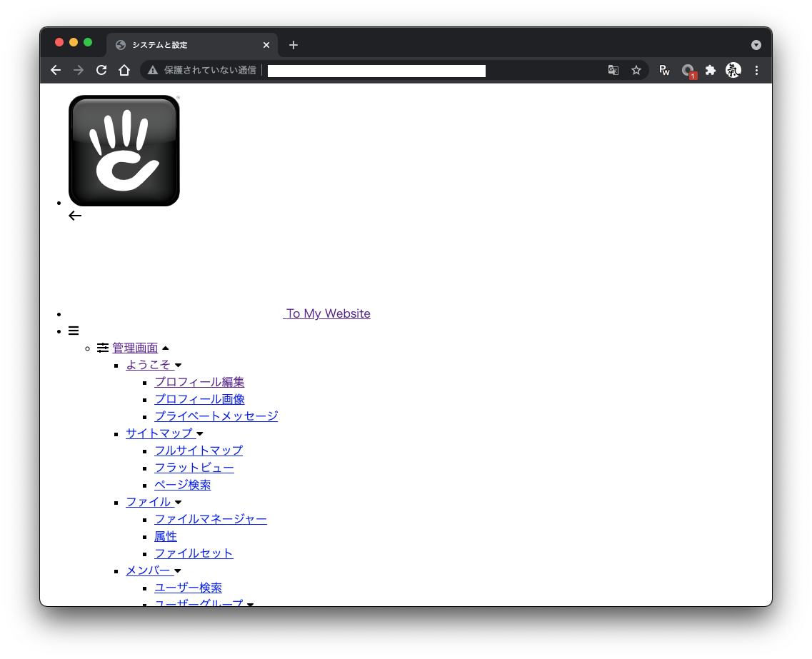Expand the ようこそ dropdown arrow
This screenshot has height=659, width=812.
point(178,366)
